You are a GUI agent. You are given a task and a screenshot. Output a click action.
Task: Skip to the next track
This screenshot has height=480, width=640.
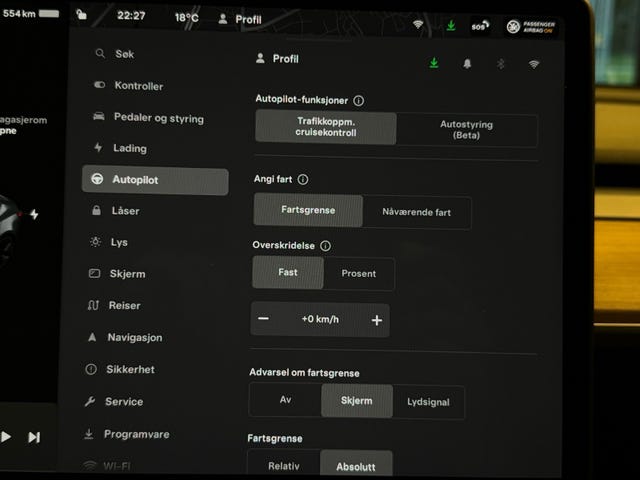coord(34,437)
